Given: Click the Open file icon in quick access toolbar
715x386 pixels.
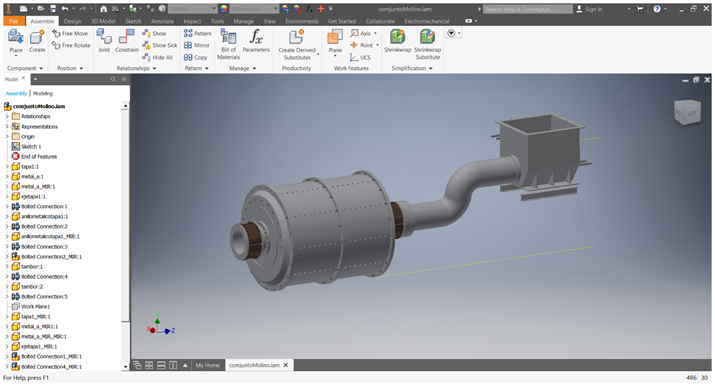Looking at the screenshot, I should [x=41, y=9].
